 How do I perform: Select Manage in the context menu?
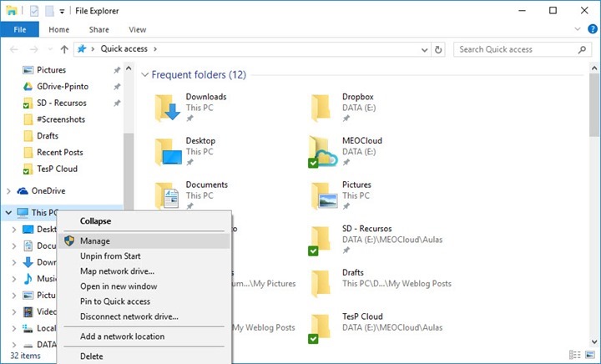point(95,240)
